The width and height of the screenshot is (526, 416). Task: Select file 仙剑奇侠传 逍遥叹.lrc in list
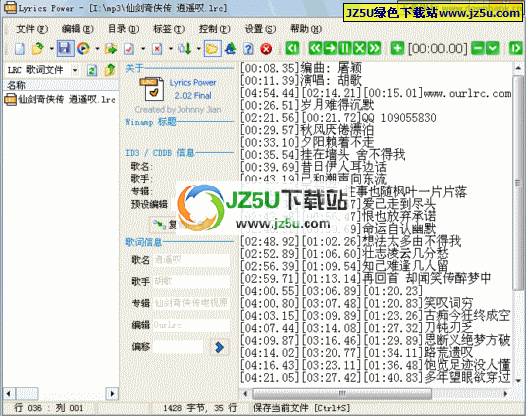click(60, 100)
